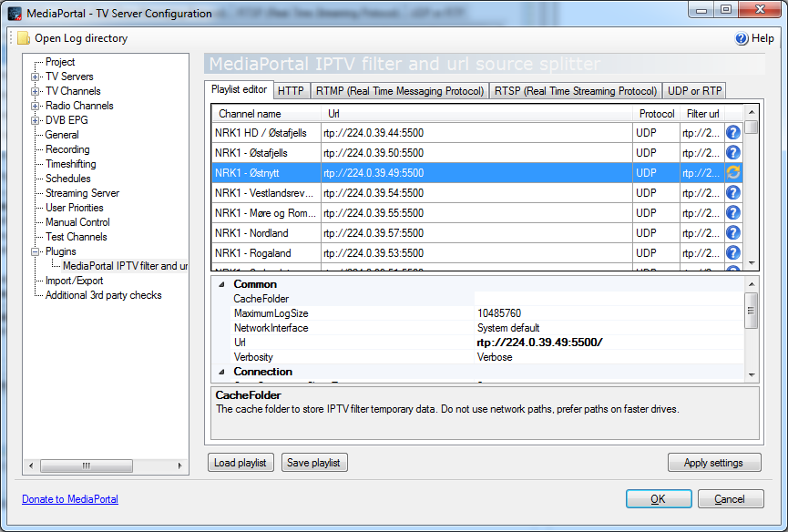The width and height of the screenshot is (788, 532).
Task: Click the Load playlist button
Action: [240, 463]
